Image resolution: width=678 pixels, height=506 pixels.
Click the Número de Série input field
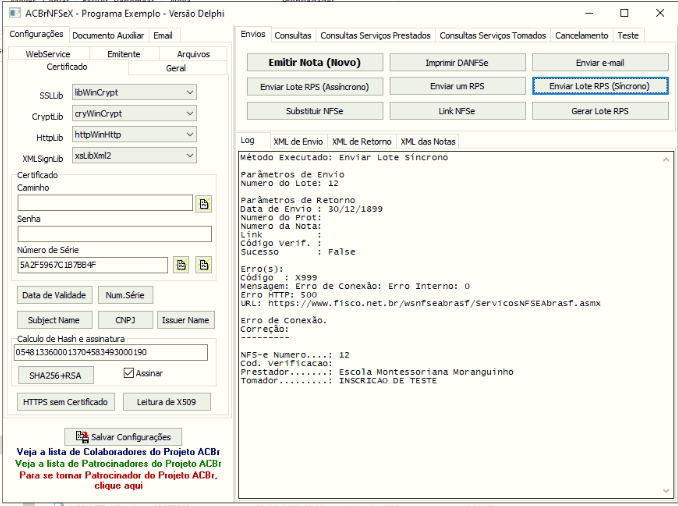[93, 265]
